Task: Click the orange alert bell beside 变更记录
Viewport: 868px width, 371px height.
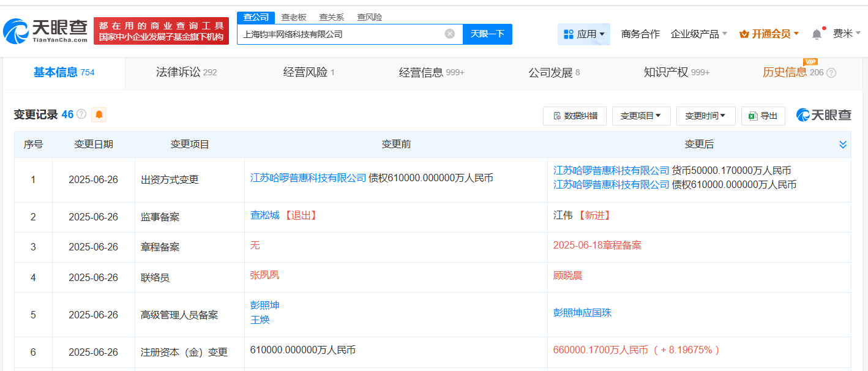Action: (x=99, y=114)
